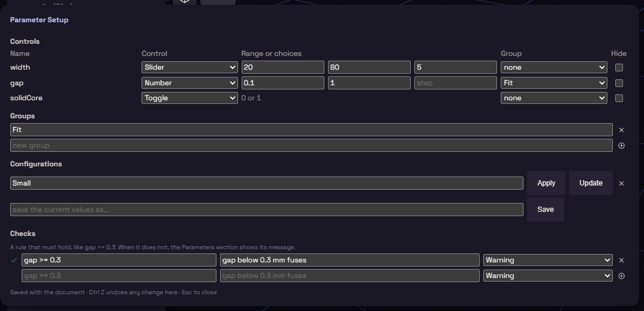The height and width of the screenshot is (311, 644).
Task: Click the Checks section heading
Action: coord(23,233)
